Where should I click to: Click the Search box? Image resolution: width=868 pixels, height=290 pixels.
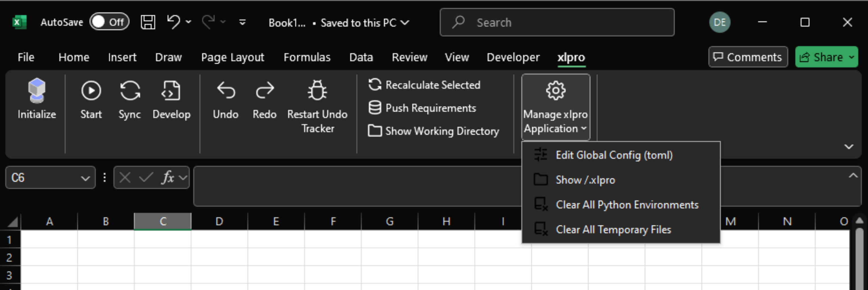coord(557,22)
